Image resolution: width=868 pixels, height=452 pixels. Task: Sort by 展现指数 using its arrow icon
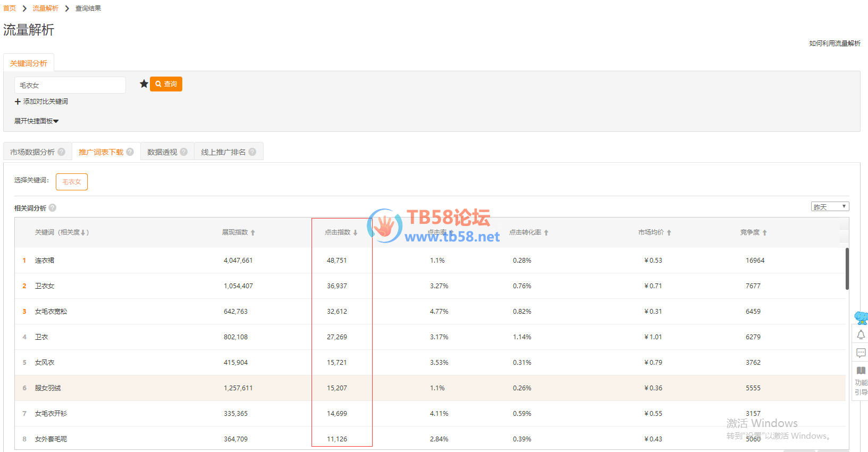(253, 233)
